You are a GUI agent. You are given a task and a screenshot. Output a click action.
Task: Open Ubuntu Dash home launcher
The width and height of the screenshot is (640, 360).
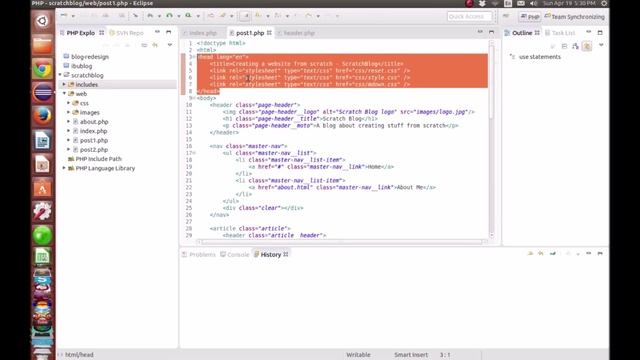tap(42, 21)
